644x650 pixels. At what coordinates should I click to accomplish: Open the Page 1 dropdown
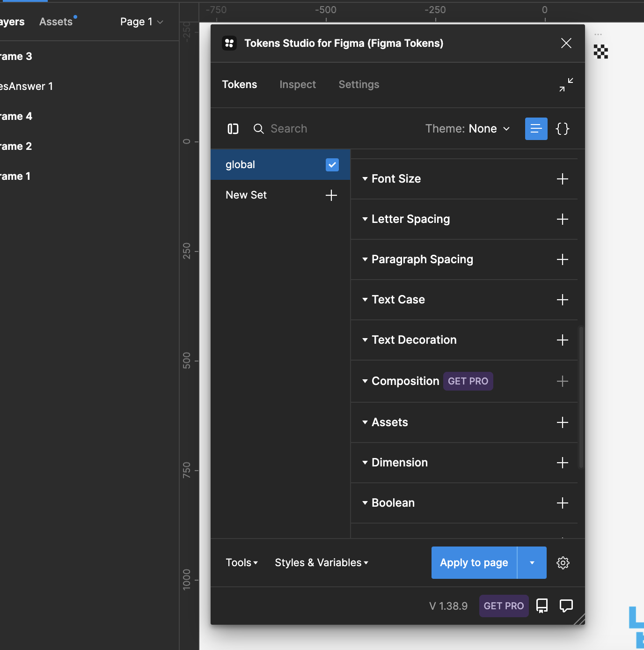[x=142, y=22]
